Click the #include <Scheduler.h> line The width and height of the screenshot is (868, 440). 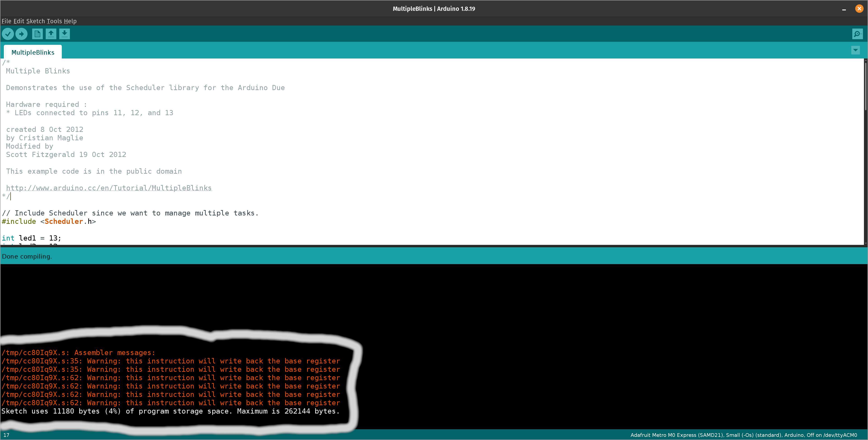(49, 221)
